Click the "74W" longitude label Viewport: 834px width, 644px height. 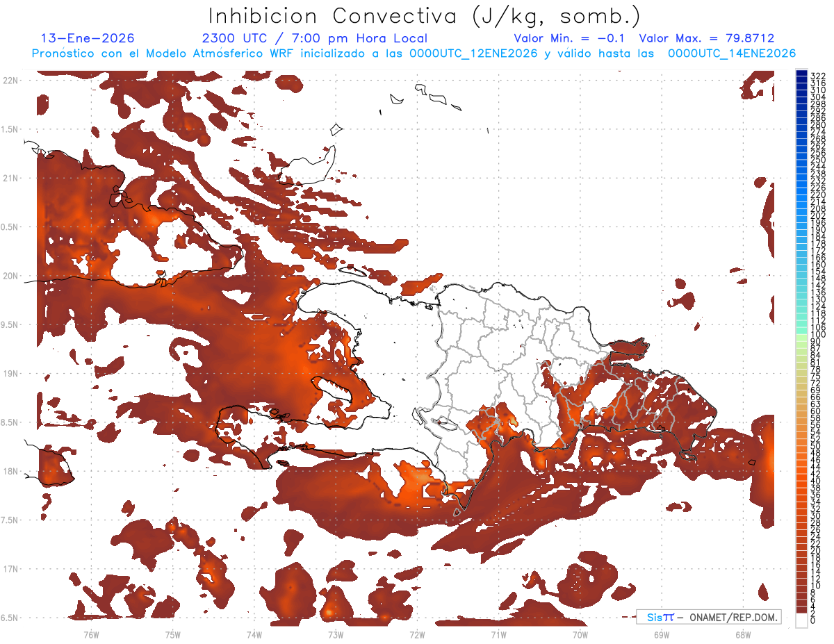(254, 634)
